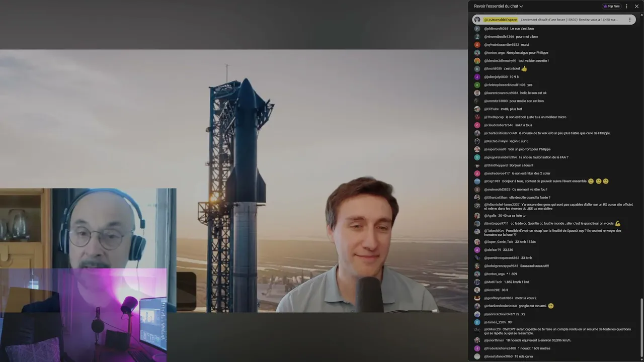Click the avatar of @snakesolid3825
644x362 pixels.
click(477, 190)
